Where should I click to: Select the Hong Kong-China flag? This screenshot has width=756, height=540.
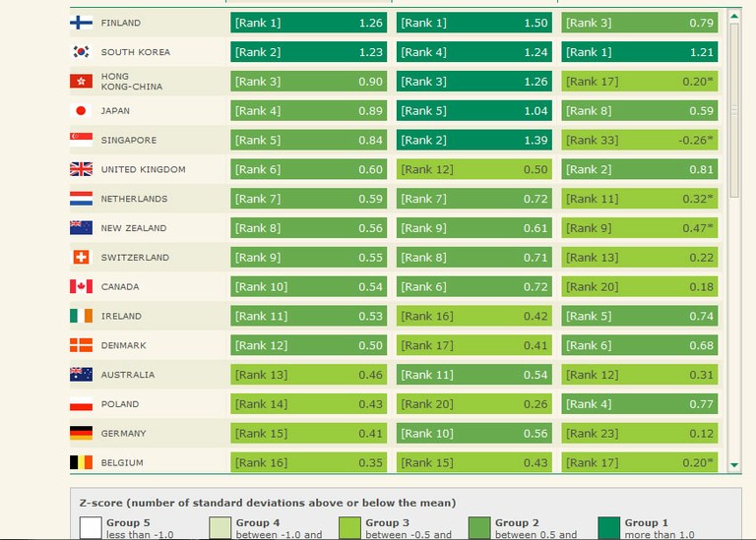[x=81, y=81]
